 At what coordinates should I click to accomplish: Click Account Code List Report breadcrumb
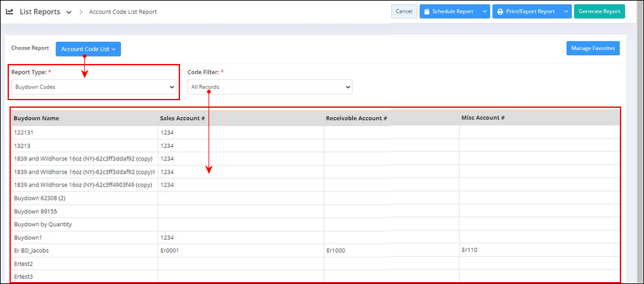[x=123, y=12]
